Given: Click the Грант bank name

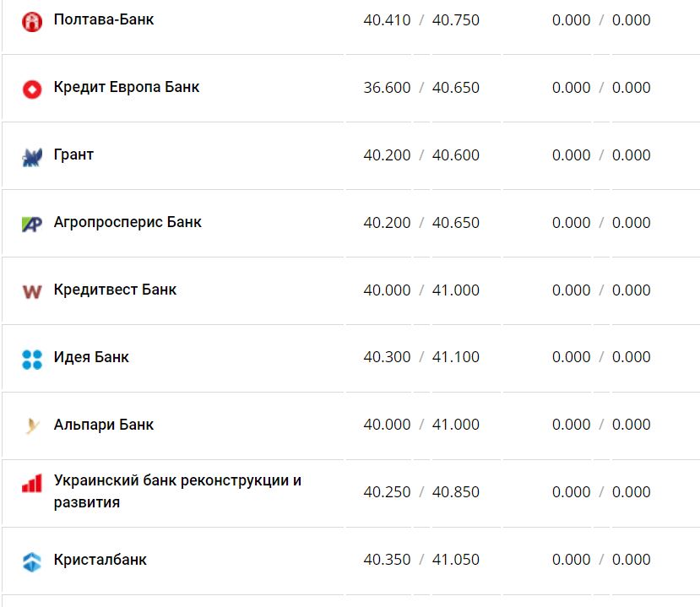Looking at the screenshot, I should pos(73,154).
